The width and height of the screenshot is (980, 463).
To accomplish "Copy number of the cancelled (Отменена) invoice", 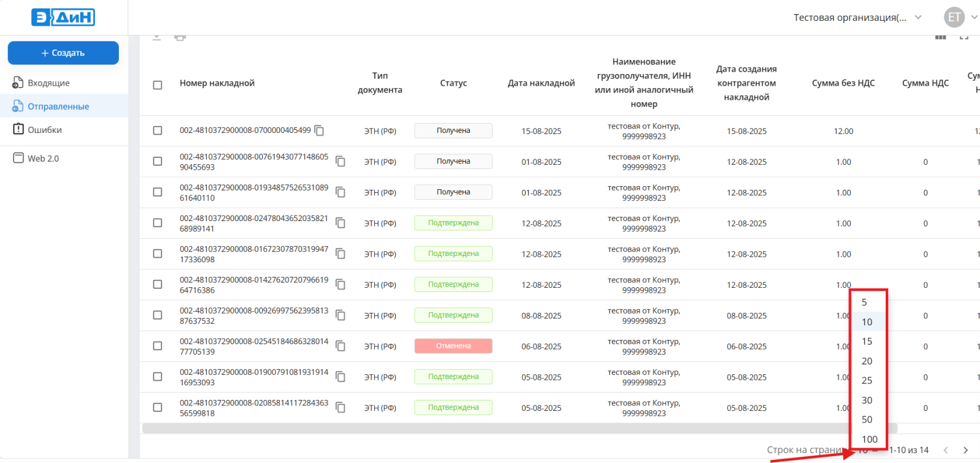I will pyautogui.click(x=341, y=346).
